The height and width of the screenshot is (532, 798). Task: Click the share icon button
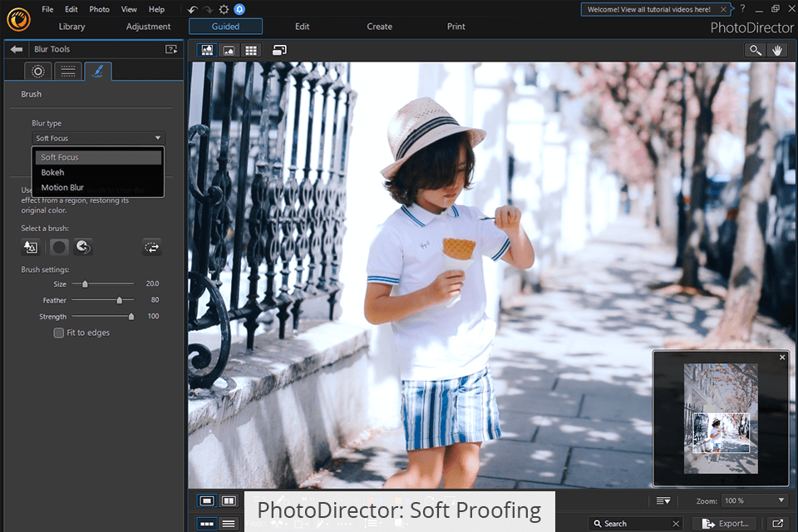coord(778,524)
